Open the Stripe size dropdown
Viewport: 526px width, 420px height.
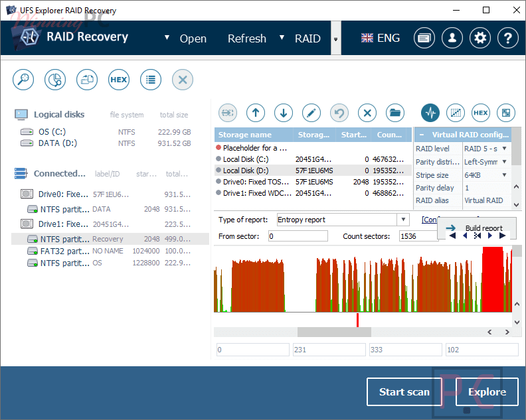504,175
